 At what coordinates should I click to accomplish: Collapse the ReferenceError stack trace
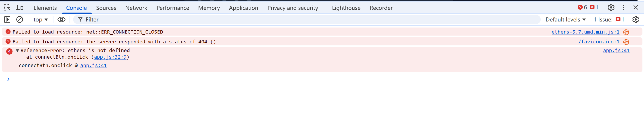pyautogui.click(x=17, y=51)
